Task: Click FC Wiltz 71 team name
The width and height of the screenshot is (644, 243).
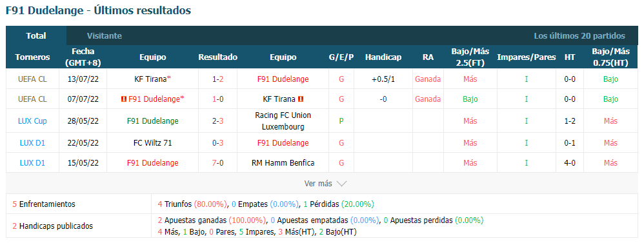Action: click(x=153, y=143)
